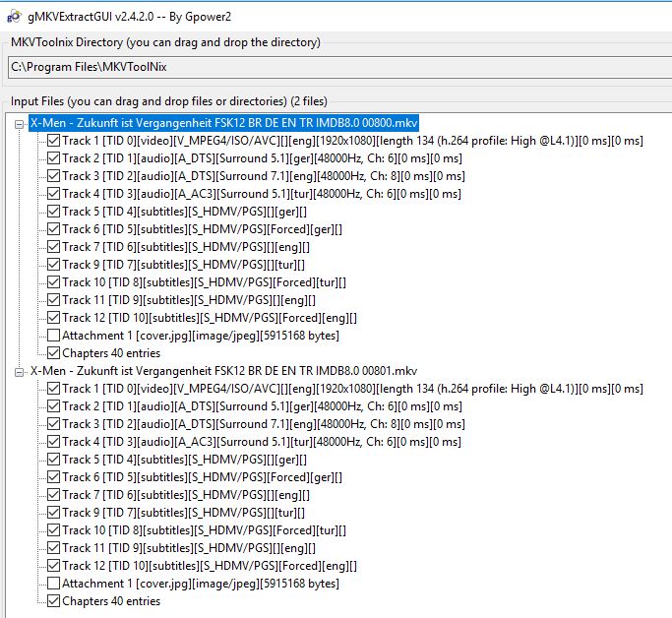
Task: Uncheck Track 9 Turkish subtitles in 00801.mkv
Action: click(x=53, y=513)
